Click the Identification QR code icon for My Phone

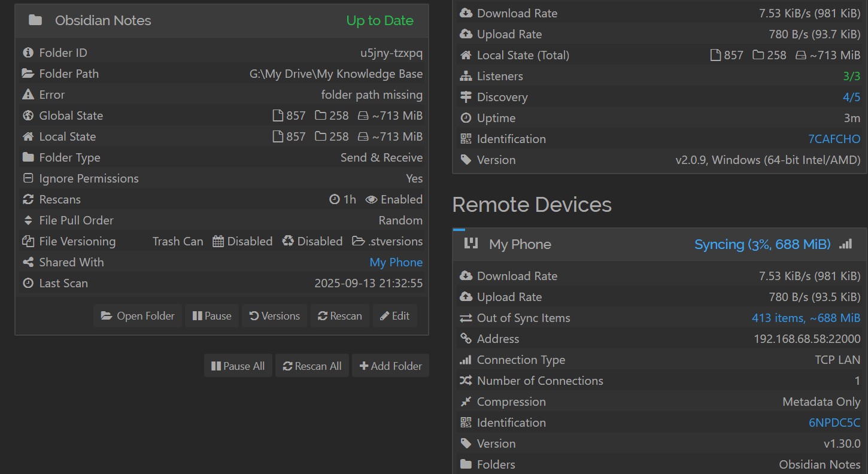(x=466, y=423)
